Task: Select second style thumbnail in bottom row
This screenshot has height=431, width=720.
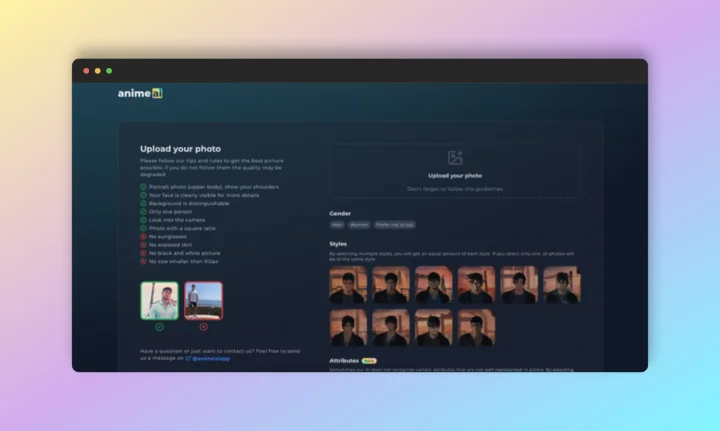Action: click(391, 327)
